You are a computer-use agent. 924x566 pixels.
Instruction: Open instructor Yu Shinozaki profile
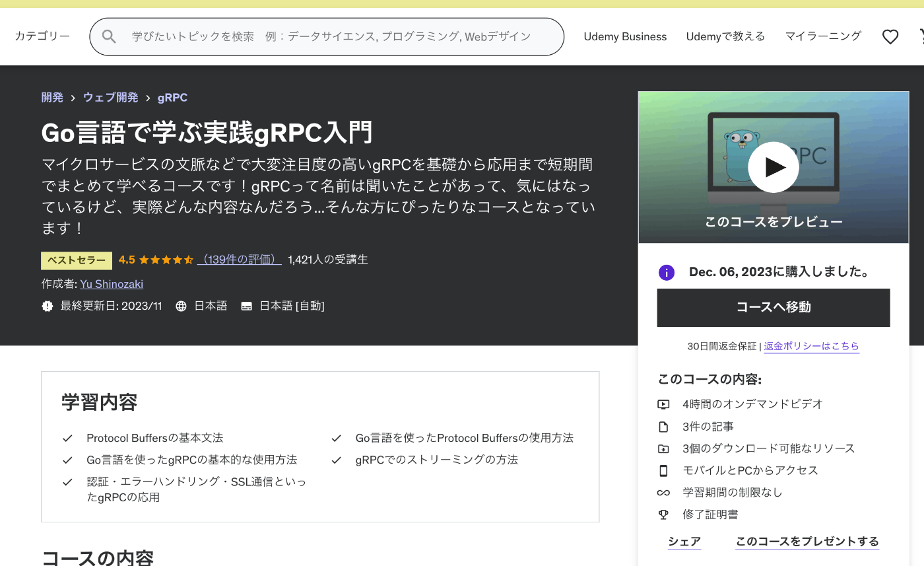pos(112,284)
